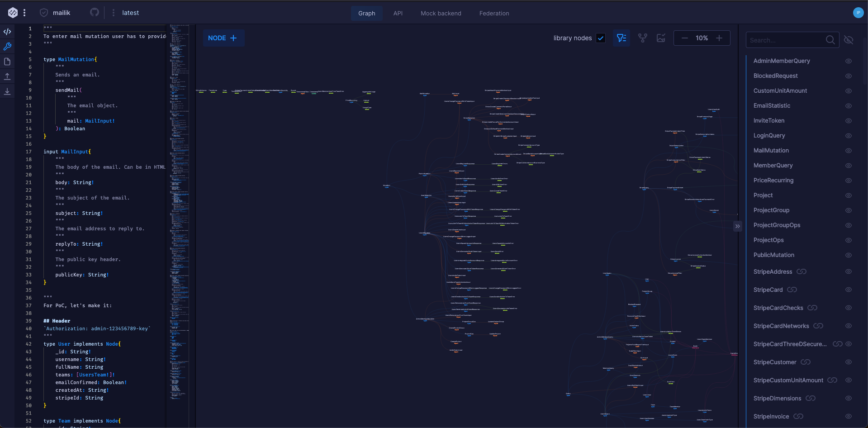Screen dimensions: 868x428
Task: Toggle visibility of MemberQuery node
Action: (849, 166)
